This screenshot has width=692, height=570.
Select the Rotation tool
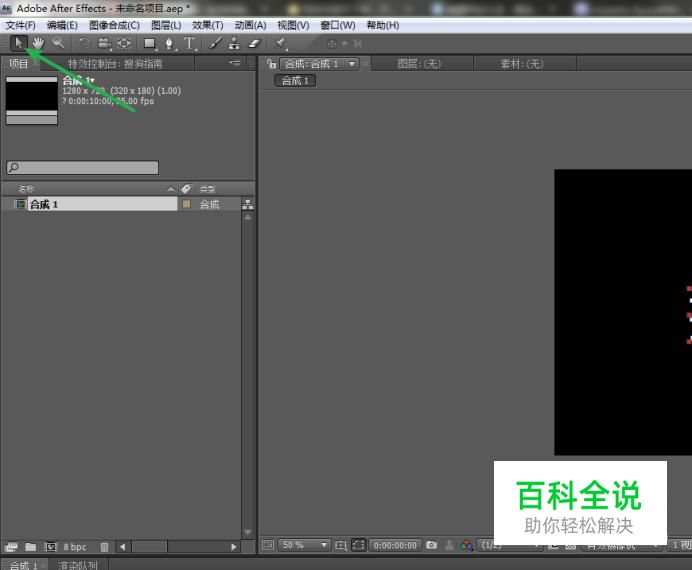pyautogui.click(x=84, y=43)
